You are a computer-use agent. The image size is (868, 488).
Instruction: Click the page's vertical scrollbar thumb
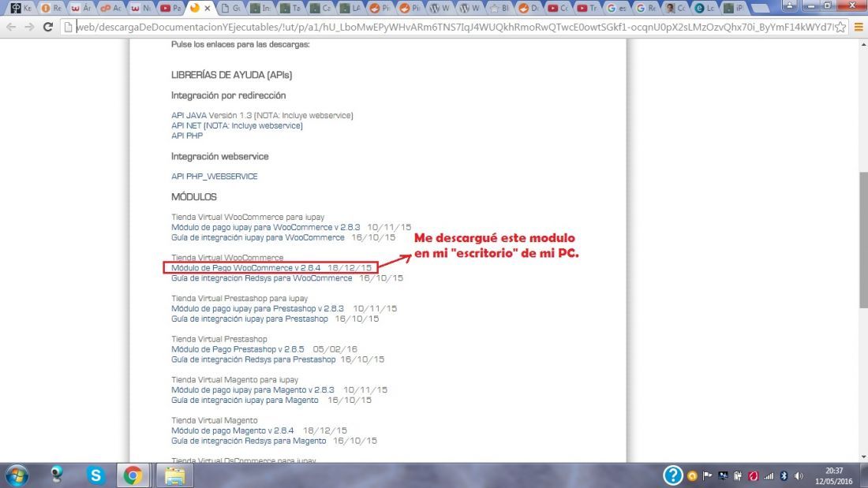863,240
